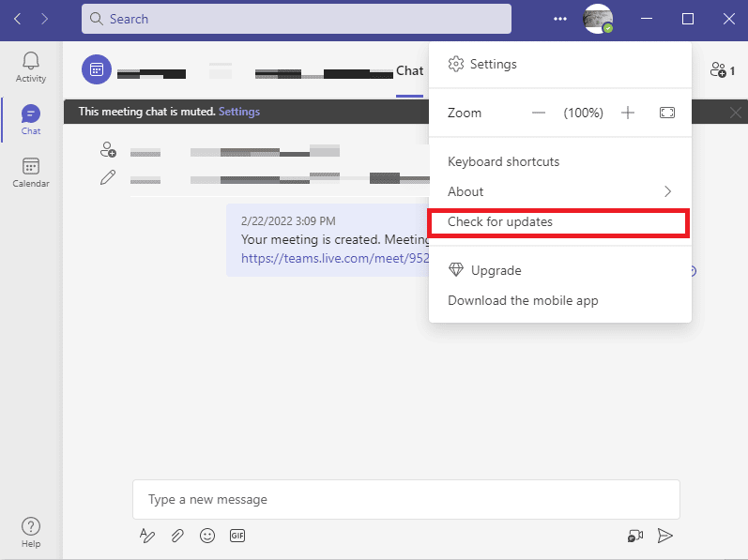The height and width of the screenshot is (560, 748).
Task: Open the GIF picker
Action: [x=237, y=536]
